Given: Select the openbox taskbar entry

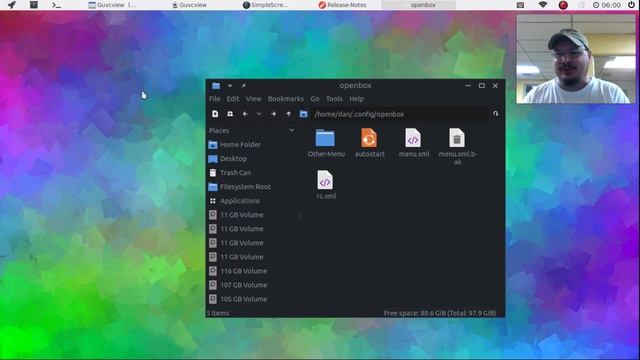Looking at the screenshot, I should point(419,5).
